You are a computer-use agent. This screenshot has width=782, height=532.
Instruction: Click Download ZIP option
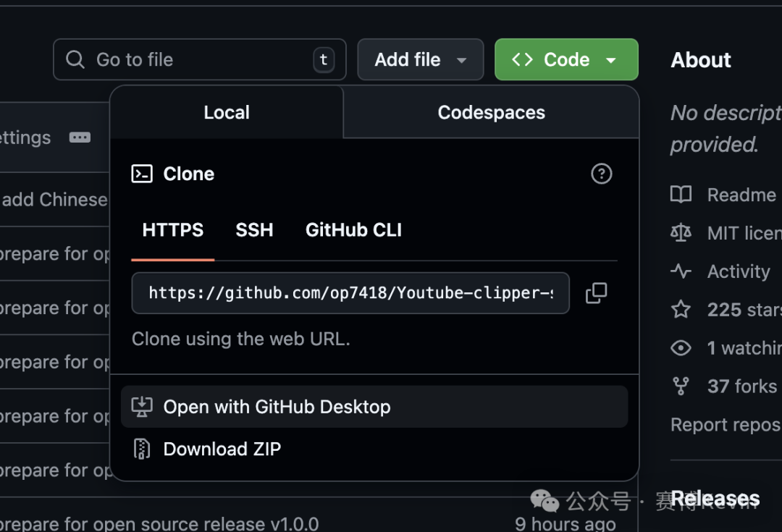(222, 449)
